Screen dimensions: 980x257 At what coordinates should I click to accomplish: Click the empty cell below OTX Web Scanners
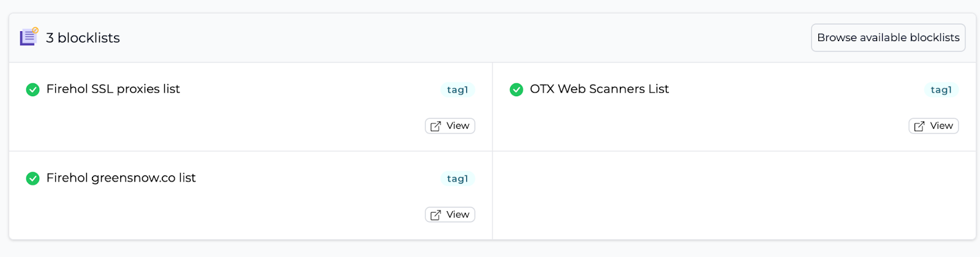point(734,195)
